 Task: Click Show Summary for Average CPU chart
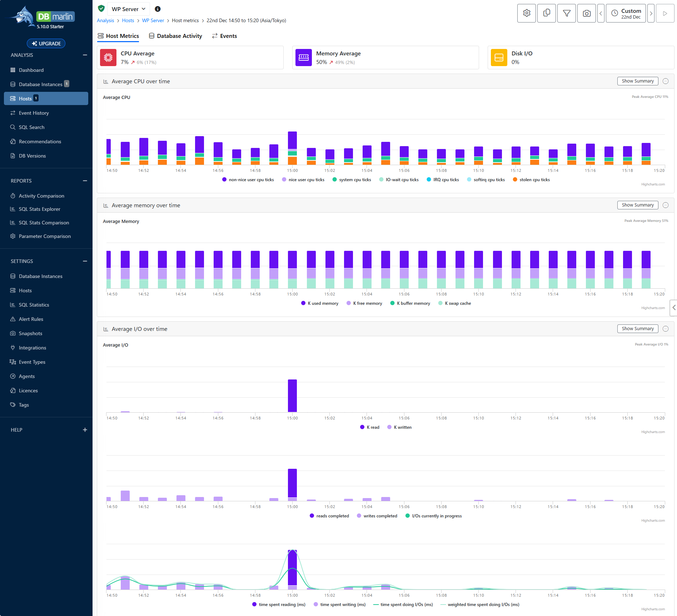pyautogui.click(x=637, y=81)
